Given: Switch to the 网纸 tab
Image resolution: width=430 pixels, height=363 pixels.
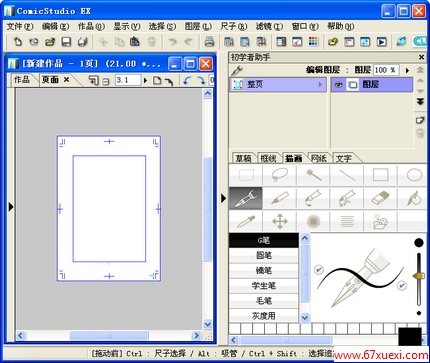Looking at the screenshot, I should (318, 158).
